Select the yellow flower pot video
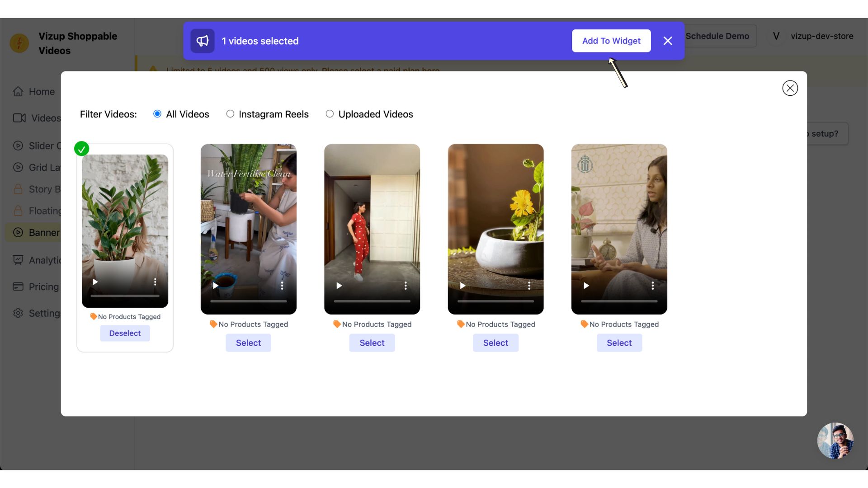The width and height of the screenshot is (868, 488). point(495,343)
